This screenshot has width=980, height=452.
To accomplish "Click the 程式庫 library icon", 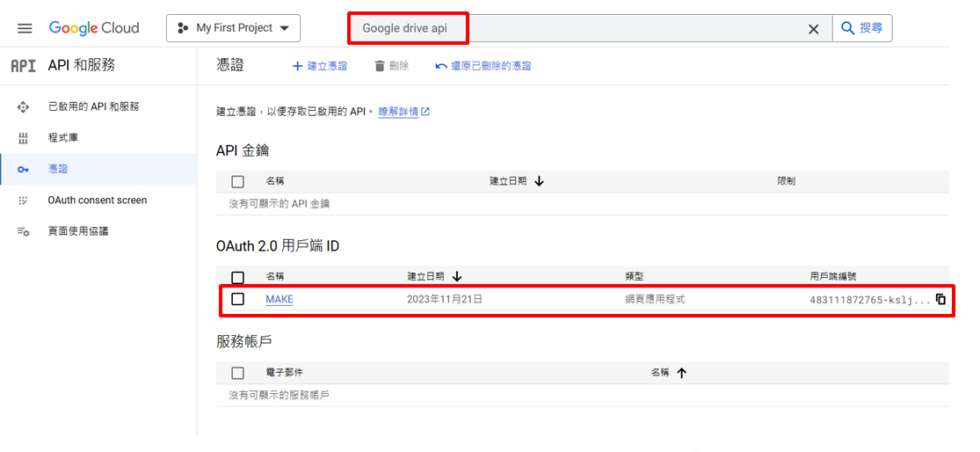I will pyautogui.click(x=24, y=138).
